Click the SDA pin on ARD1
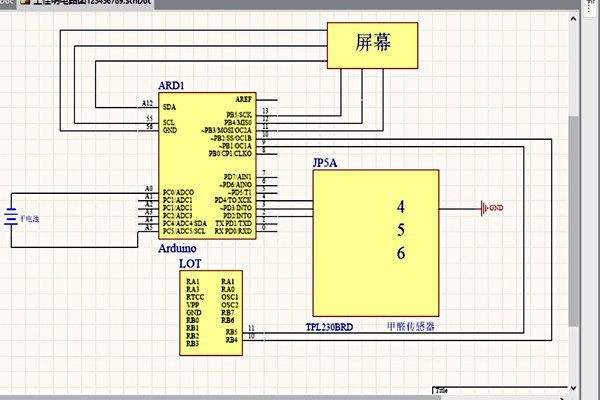Screen dimensions: 600x400 tap(169, 106)
